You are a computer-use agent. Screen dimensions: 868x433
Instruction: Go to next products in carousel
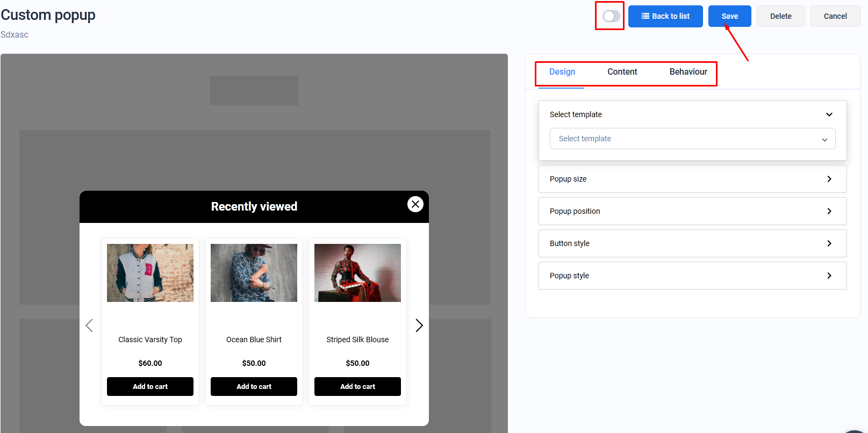pos(419,325)
